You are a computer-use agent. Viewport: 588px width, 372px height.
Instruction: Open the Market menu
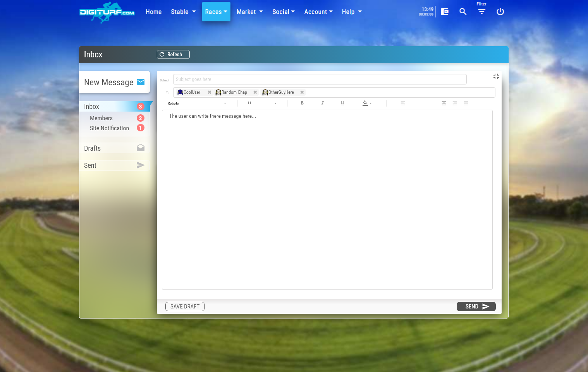[250, 12]
